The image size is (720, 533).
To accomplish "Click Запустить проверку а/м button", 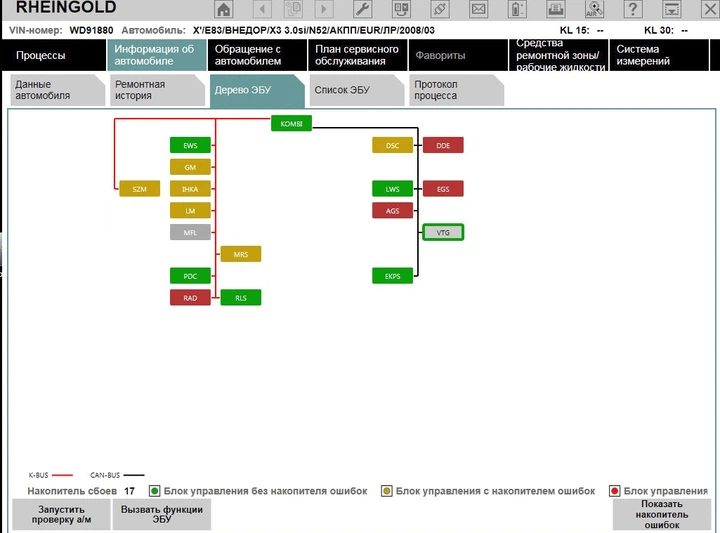I will tap(61, 514).
